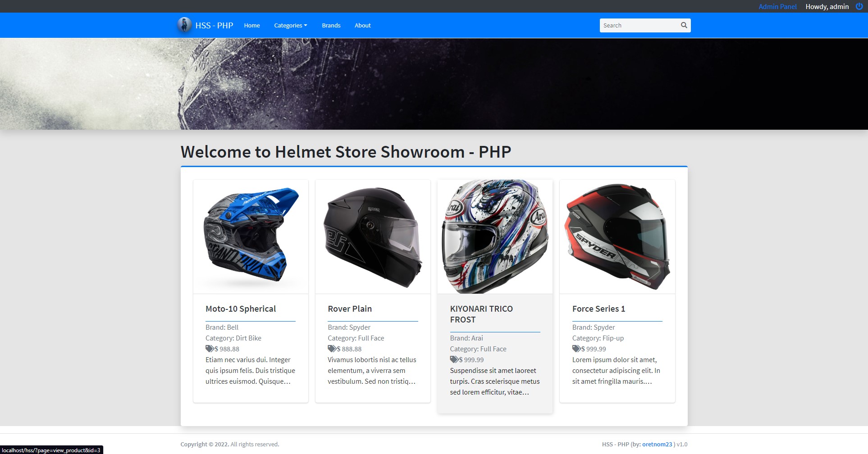Click Brand: Spyder on Force Series 1 card
Screen dimensions: 868x454
click(x=594, y=327)
